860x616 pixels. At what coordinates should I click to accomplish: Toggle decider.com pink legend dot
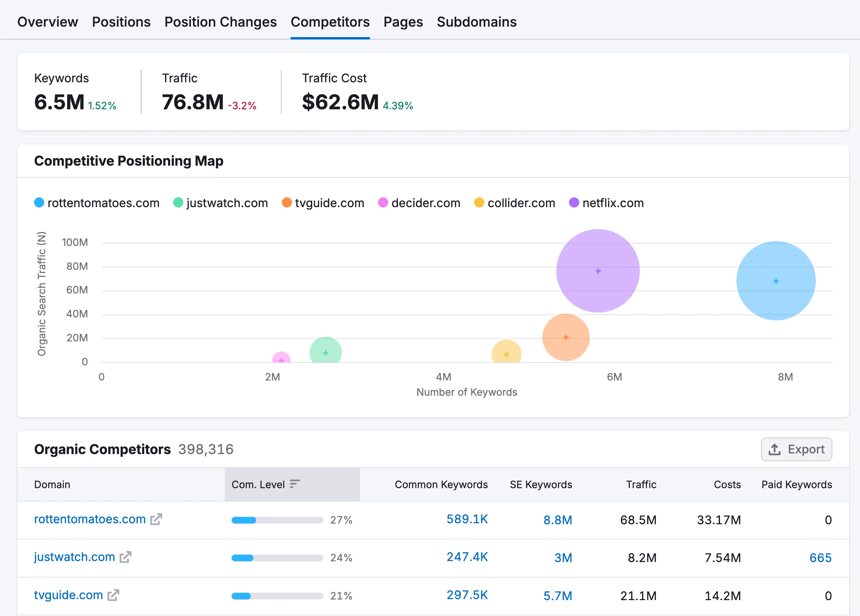click(383, 203)
